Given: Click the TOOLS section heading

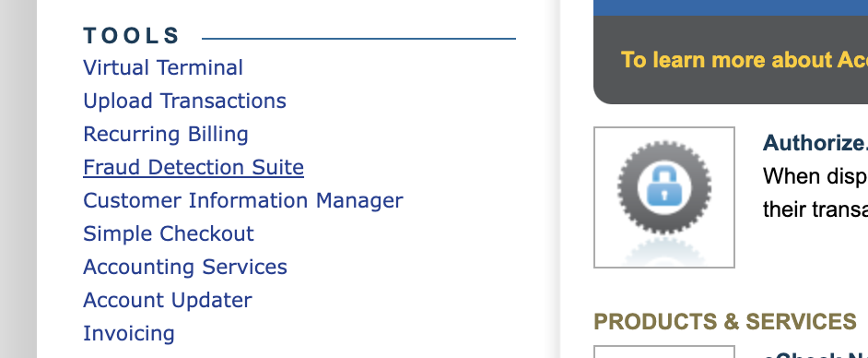Looking at the screenshot, I should click(x=131, y=35).
